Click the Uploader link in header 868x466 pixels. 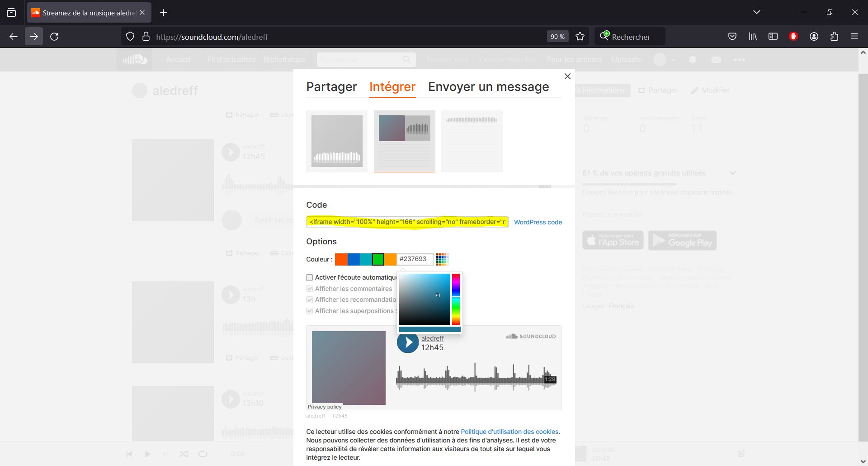[627, 60]
